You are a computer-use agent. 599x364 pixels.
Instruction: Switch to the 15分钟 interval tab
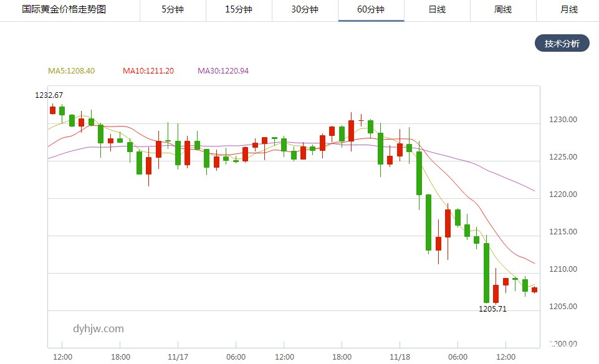[x=237, y=10]
